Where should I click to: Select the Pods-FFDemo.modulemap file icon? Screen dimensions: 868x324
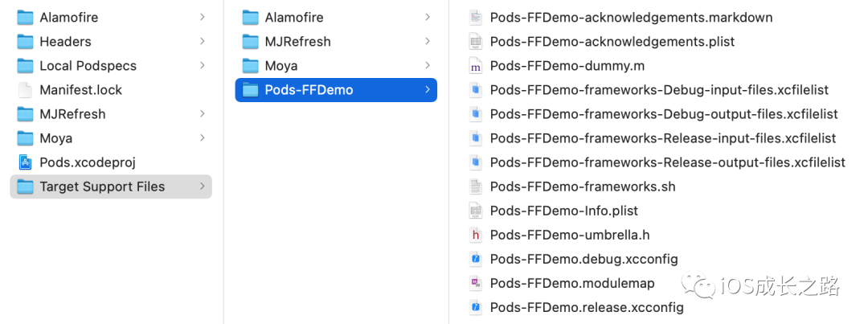pyautogui.click(x=475, y=283)
